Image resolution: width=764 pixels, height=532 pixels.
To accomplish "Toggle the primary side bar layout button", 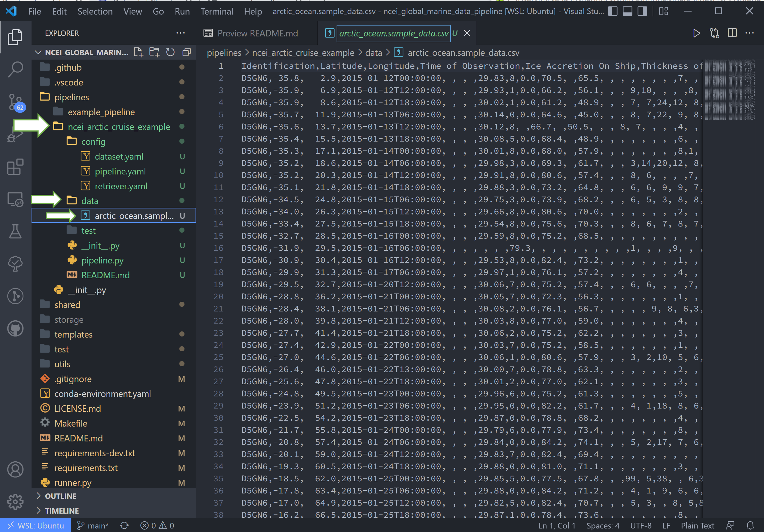I will 613,11.
